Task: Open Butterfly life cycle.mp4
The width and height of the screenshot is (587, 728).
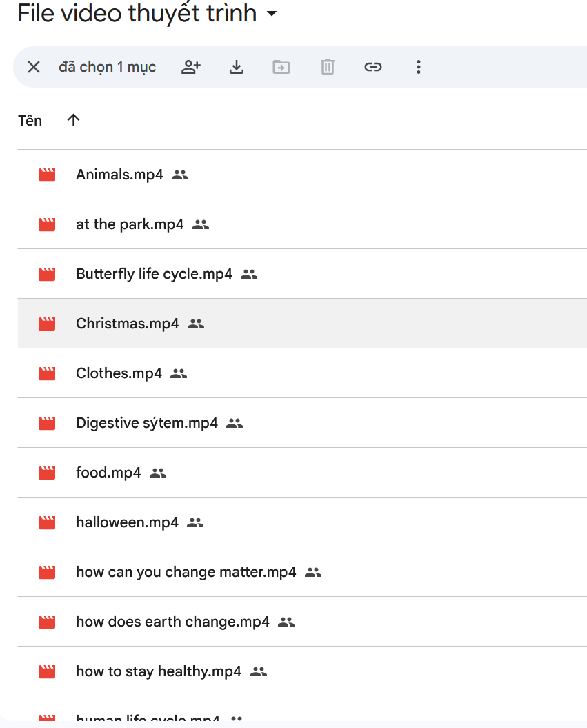Action: 154,274
